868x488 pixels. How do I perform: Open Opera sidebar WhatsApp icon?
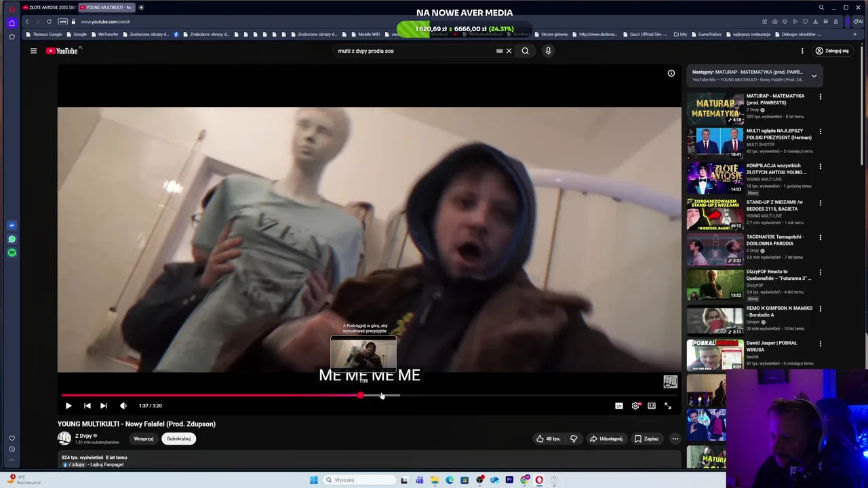coord(12,239)
